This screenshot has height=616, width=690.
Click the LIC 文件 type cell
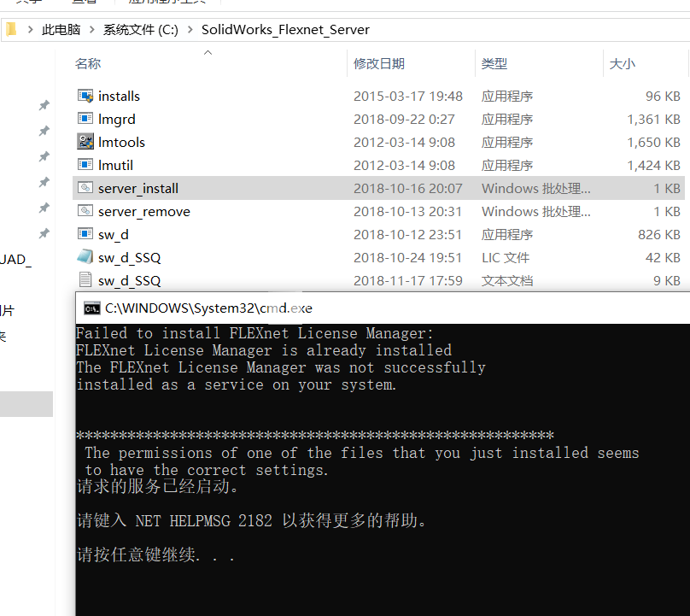click(506, 257)
